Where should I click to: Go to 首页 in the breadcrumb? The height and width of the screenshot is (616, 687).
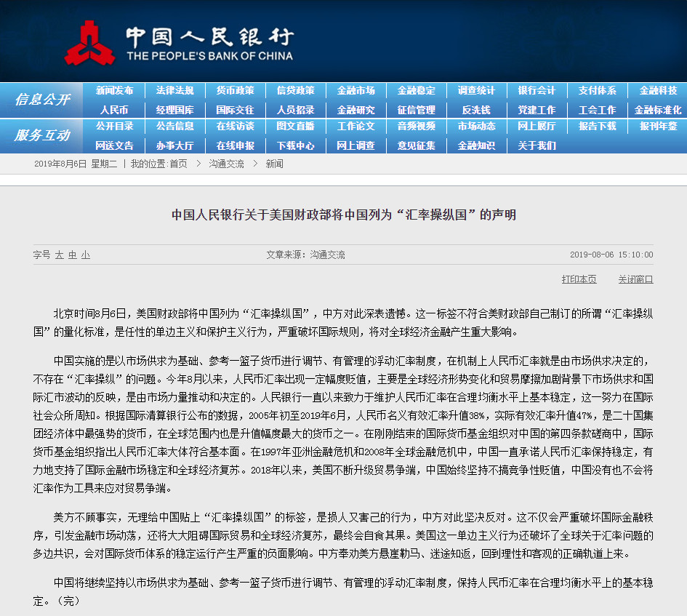tap(178, 164)
